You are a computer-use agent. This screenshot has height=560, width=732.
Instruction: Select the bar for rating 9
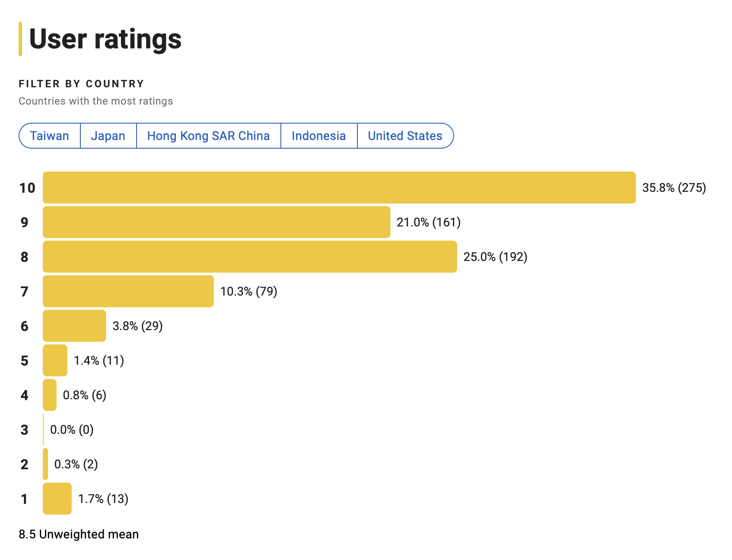(x=216, y=223)
